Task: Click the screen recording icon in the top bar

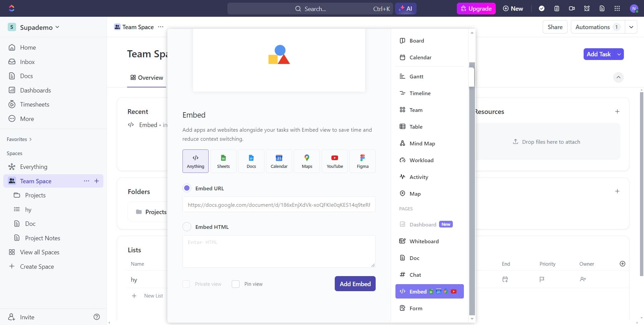Action: click(572, 8)
